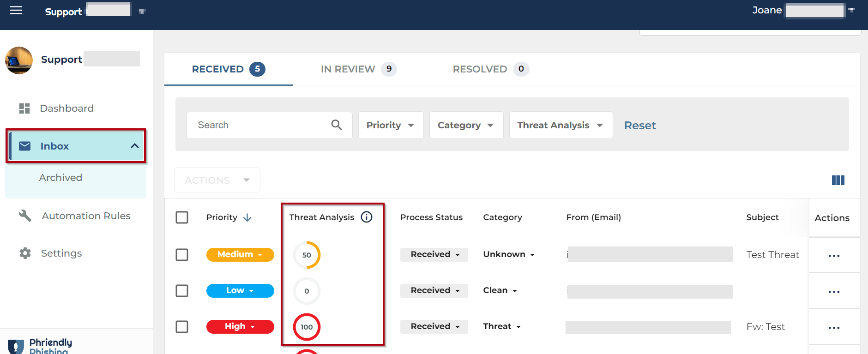This screenshot has width=868, height=354.
Task: Check the High priority row checkbox
Action: 182,327
